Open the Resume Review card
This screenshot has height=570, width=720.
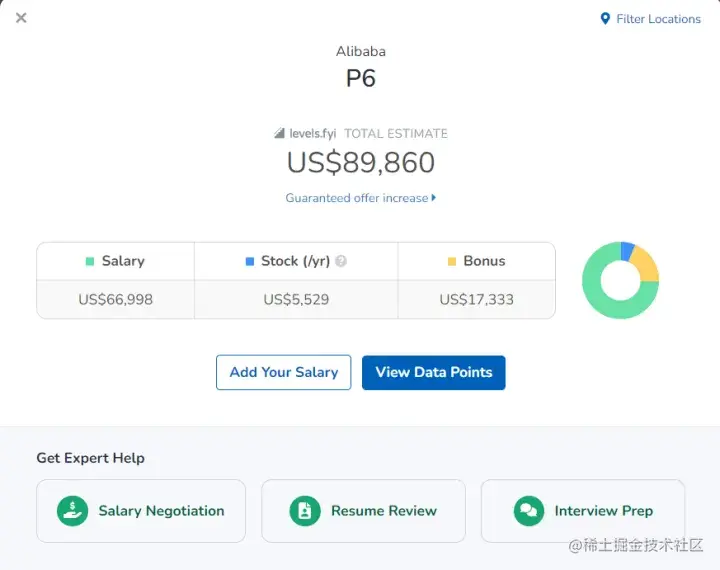(363, 511)
